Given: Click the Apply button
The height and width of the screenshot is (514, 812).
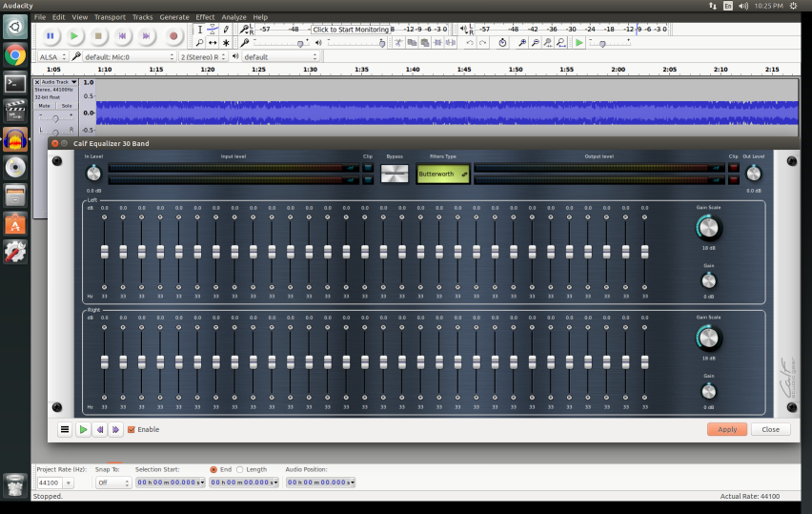Looking at the screenshot, I should click(726, 430).
